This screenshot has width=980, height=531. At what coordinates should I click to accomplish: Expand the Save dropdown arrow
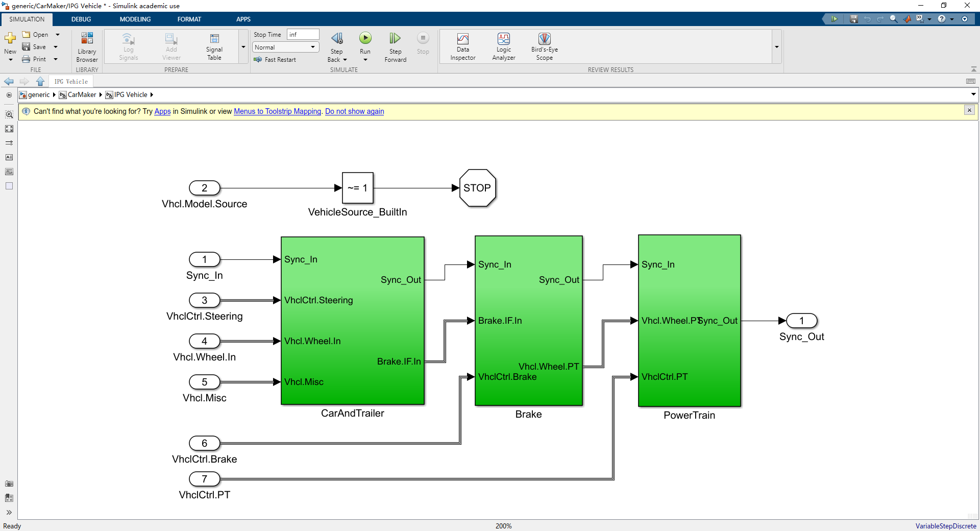pyautogui.click(x=56, y=47)
